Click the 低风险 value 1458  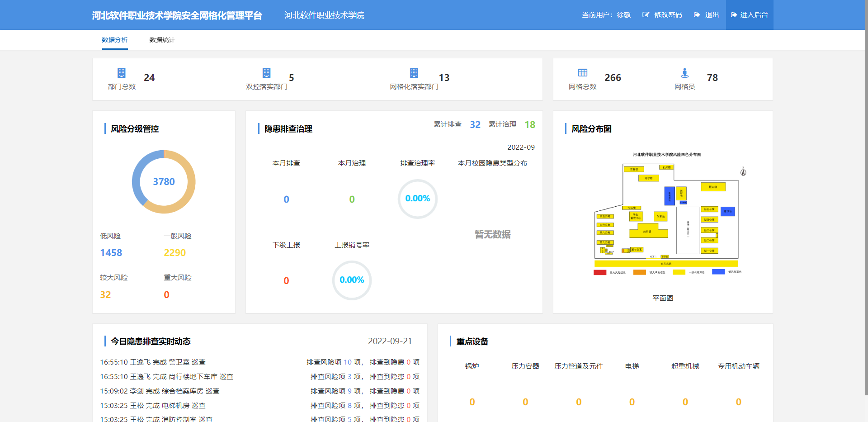tap(111, 253)
